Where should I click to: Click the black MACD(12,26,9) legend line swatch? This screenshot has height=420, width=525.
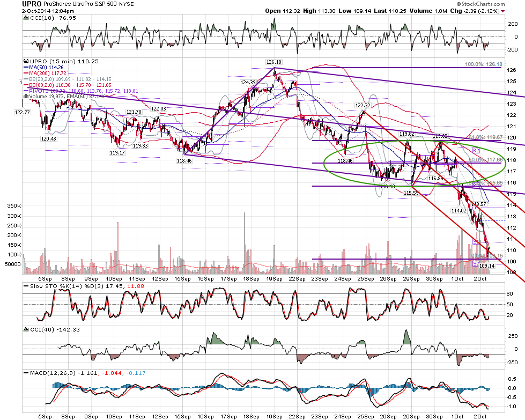(x=26, y=373)
